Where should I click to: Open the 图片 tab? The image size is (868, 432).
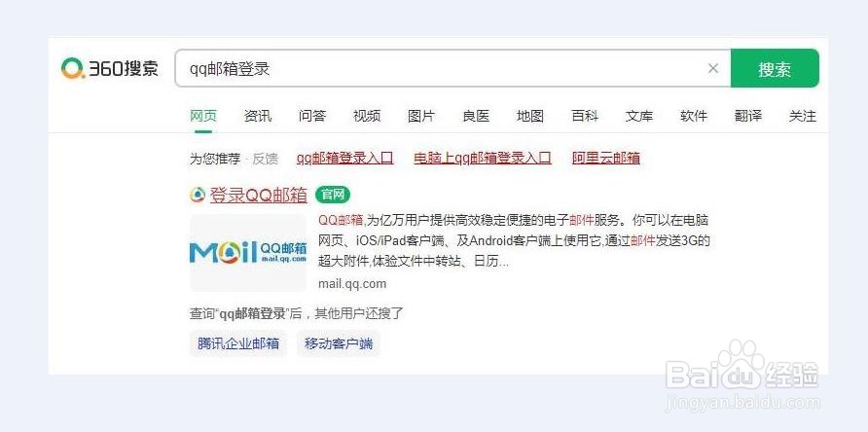[421, 117]
